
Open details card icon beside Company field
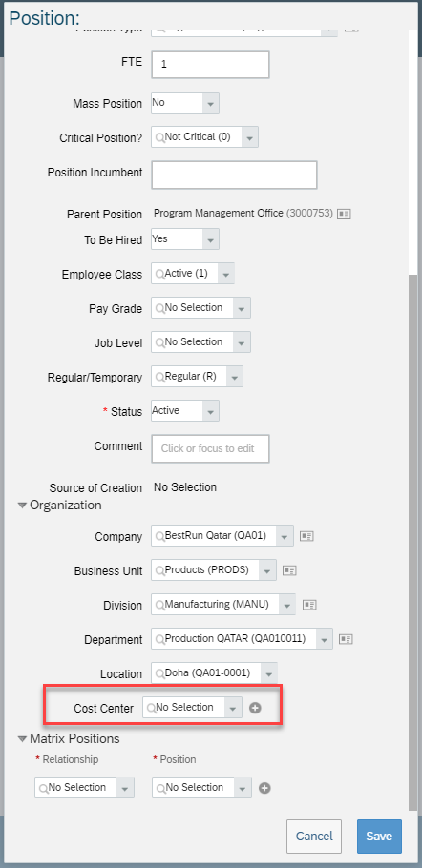306,536
